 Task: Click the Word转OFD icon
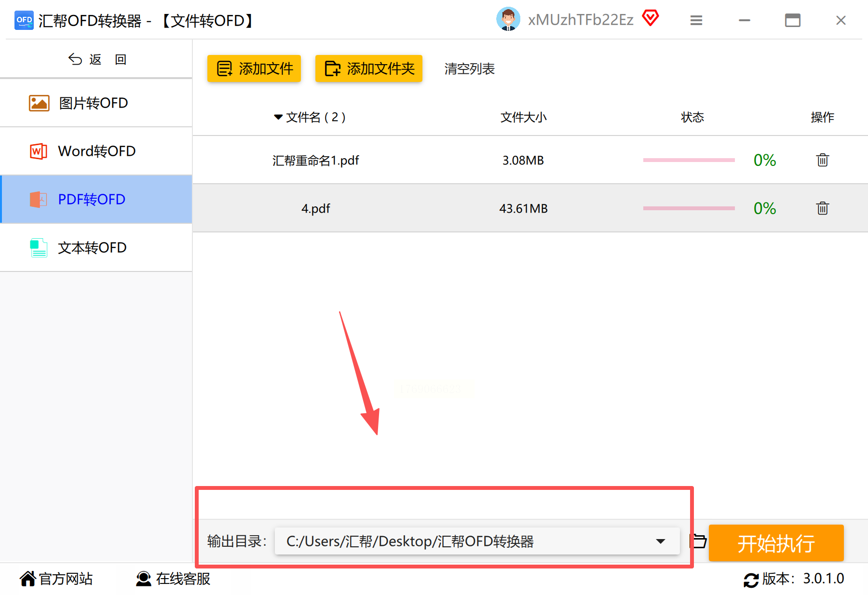coord(39,151)
